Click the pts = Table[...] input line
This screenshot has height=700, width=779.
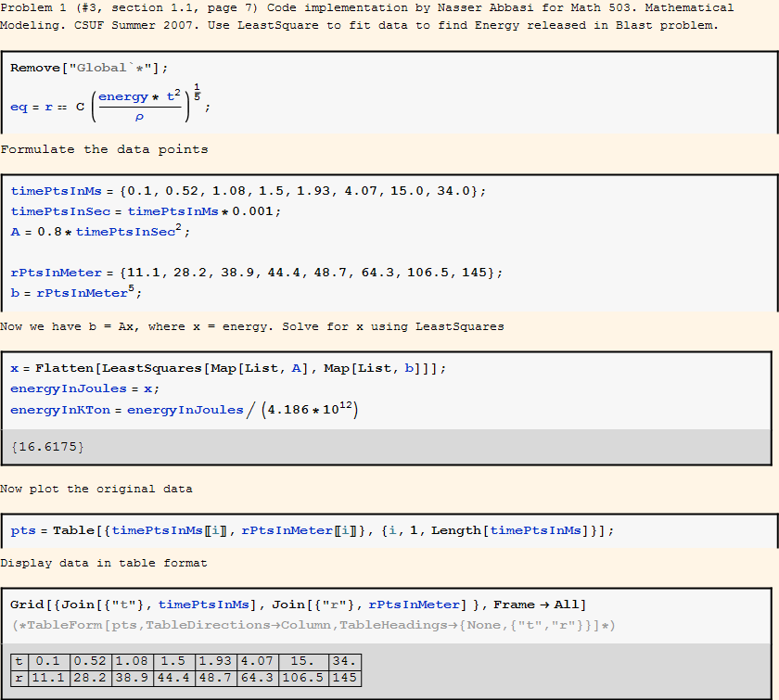point(312,530)
